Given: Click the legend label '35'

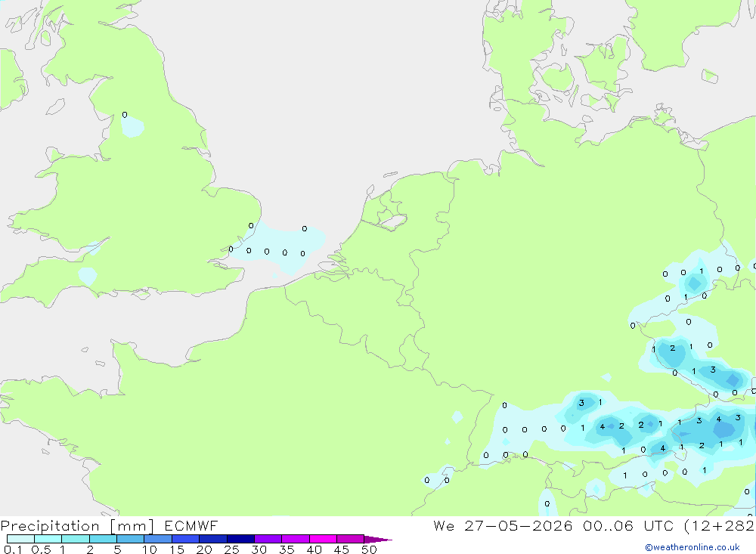Looking at the screenshot, I should coord(287,549).
